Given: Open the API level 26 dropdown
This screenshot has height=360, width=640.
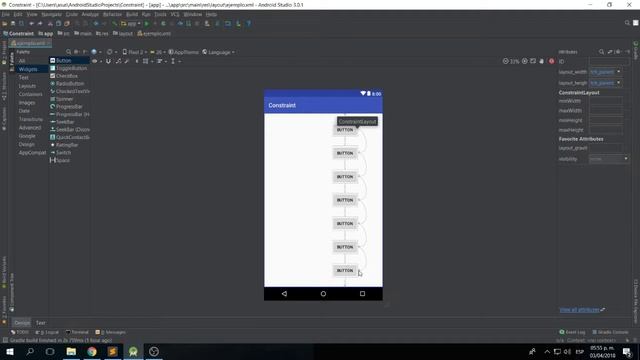Looking at the screenshot, I should (157, 52).
